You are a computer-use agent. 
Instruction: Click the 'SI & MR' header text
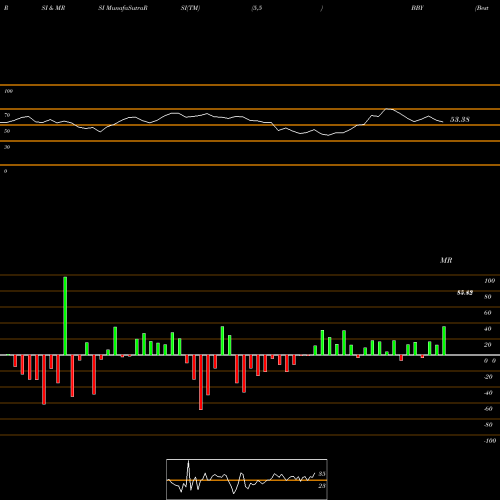point(53,8)
